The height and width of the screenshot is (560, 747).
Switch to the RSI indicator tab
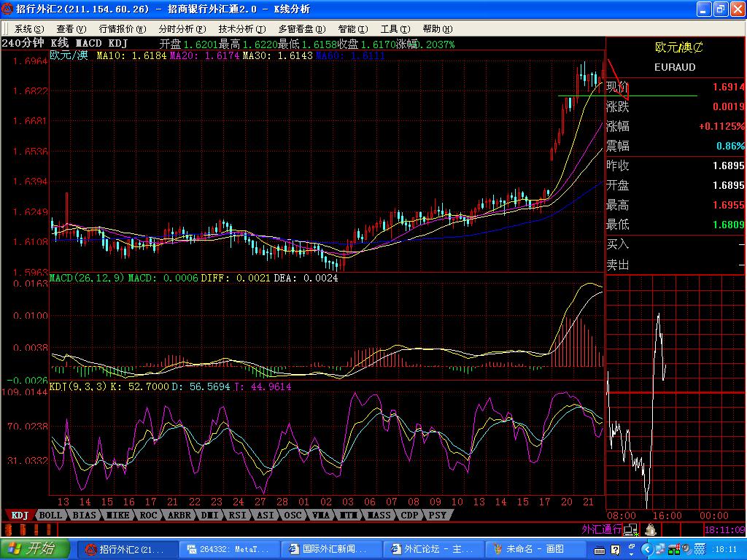coord(237,516)
